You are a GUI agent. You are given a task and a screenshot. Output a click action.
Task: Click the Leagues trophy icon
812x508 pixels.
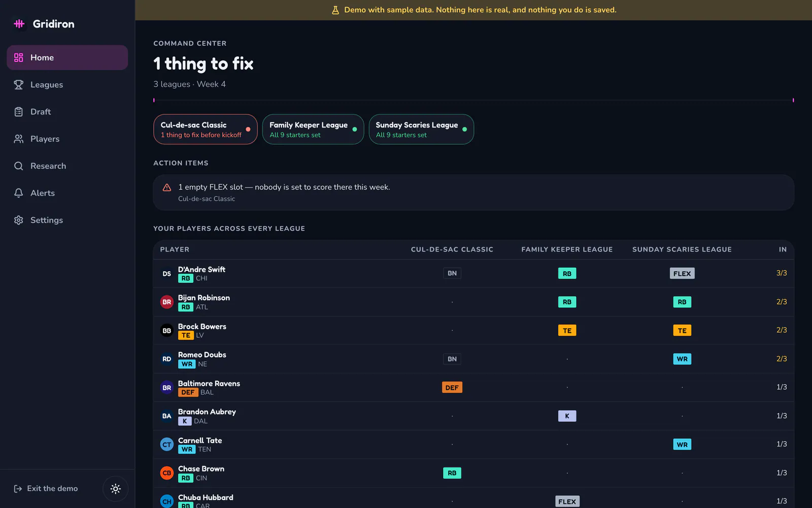19,85
